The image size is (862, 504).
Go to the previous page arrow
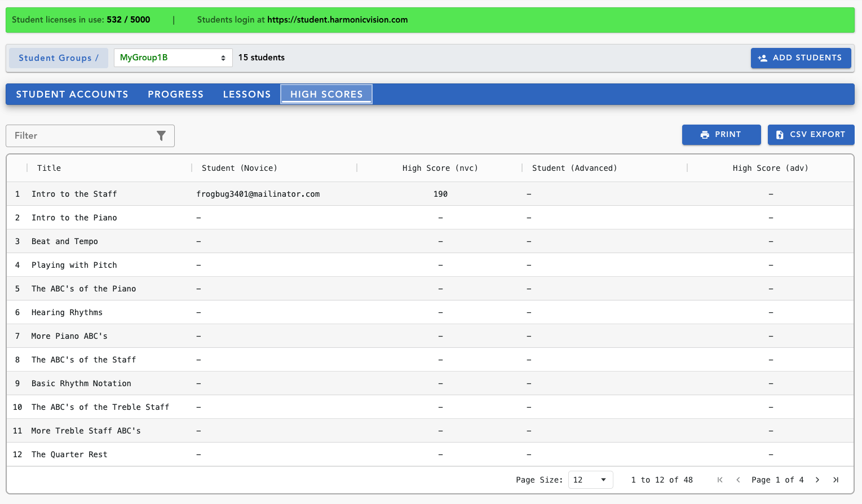coord(738,480)
